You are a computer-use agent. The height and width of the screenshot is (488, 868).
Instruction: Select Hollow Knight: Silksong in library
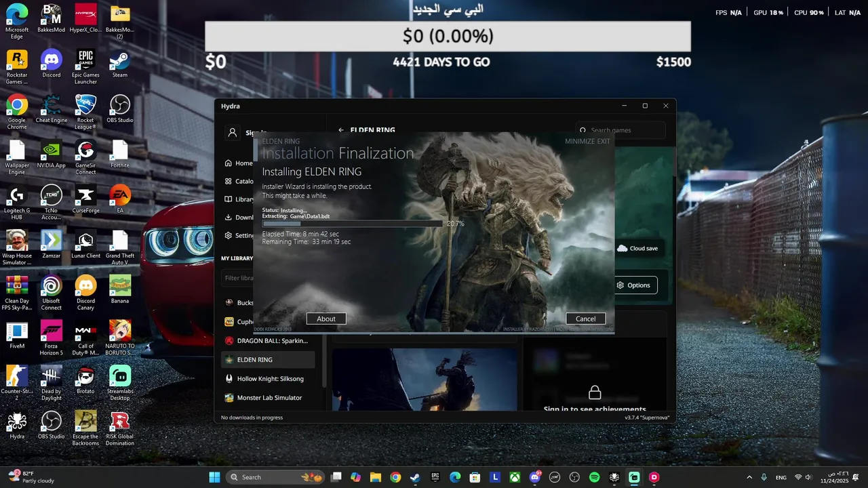(x=269, y=379)
